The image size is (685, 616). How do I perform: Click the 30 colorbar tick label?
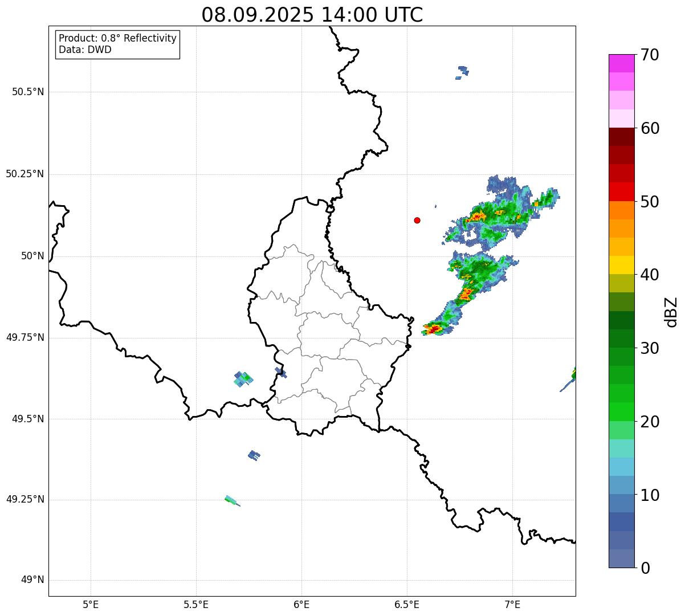coord(649,348)
